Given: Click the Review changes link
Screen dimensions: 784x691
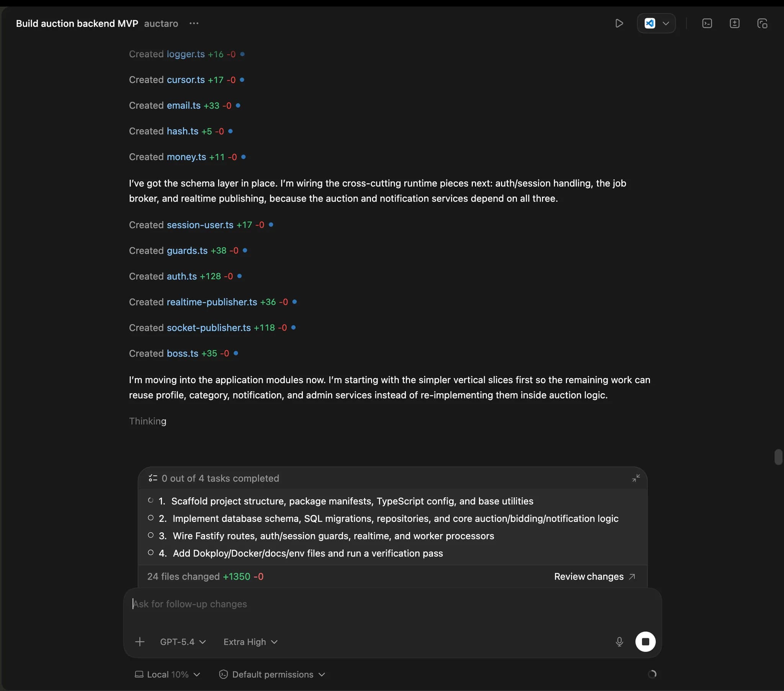Looking at the screenshot, I should click(x=594, y=576).
